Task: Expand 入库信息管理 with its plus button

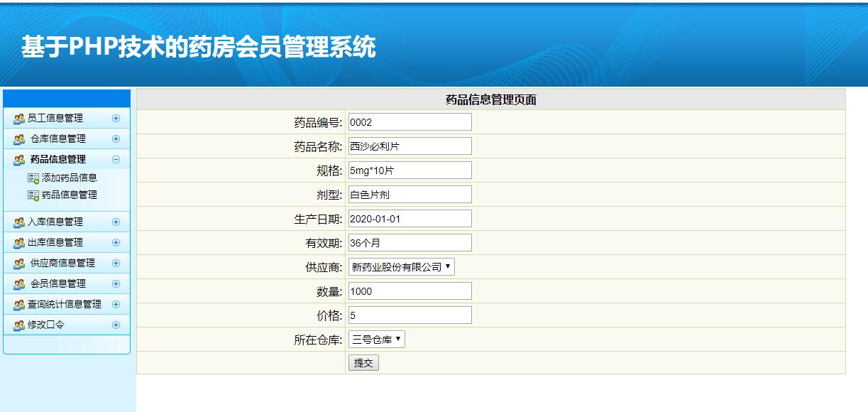Action: pyautogui.click(x=116, y=222)
